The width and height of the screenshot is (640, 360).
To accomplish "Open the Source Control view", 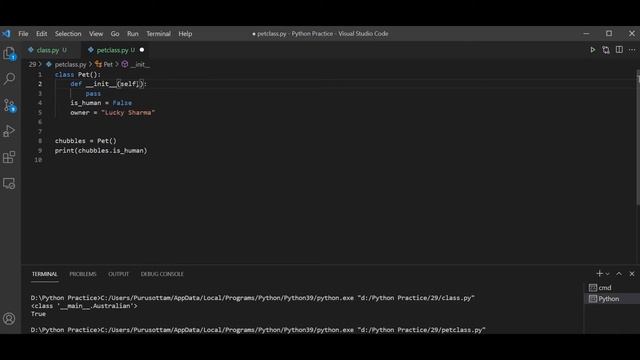I will point(9,105).
